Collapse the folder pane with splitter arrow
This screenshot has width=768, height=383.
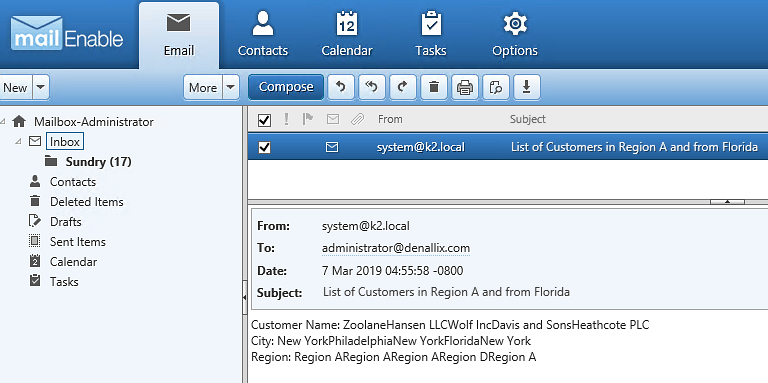[x=245, y=297]
